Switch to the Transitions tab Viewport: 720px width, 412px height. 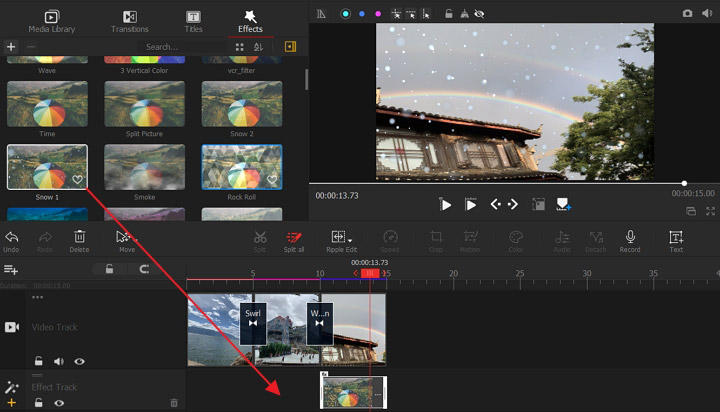129,20
